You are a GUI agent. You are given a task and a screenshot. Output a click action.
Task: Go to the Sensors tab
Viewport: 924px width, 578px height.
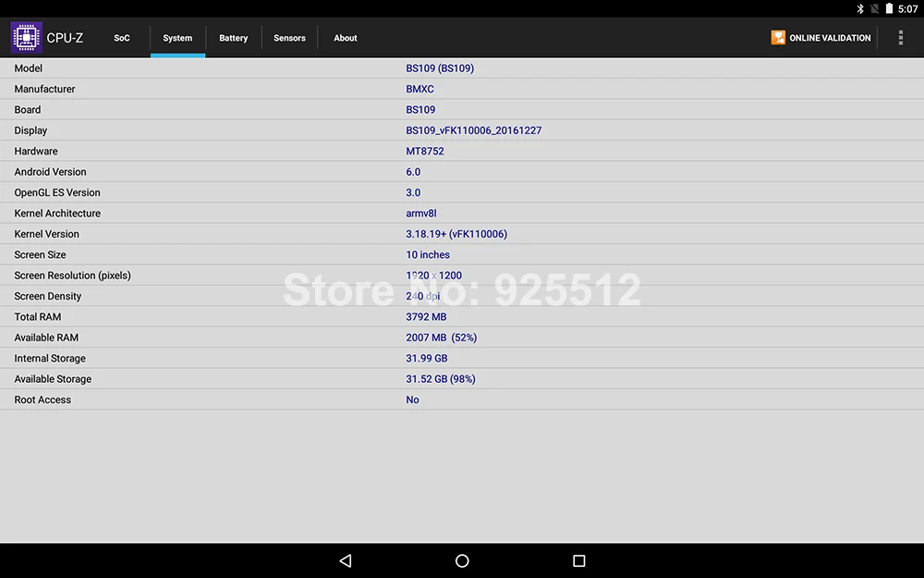click(x=289, y=38)
